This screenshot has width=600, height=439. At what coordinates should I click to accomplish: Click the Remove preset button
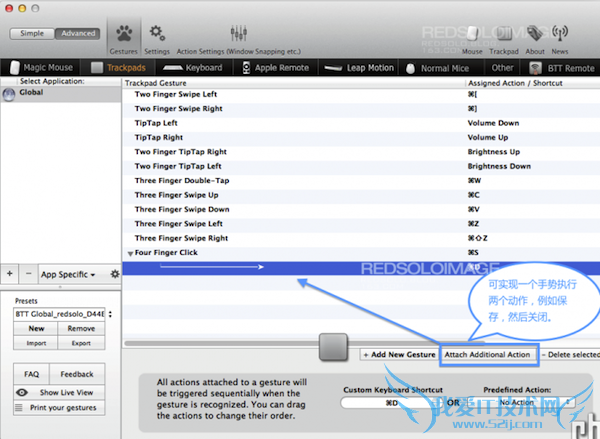point(81,328)
